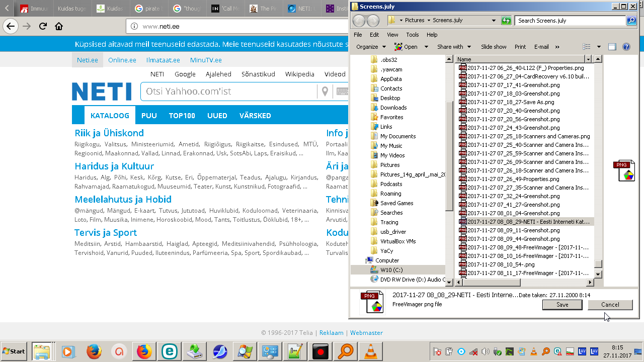The image size is (644, 362).
Task: Click the site info icon in URL bar
Action: pyautogui.click(x=134, y=27)
